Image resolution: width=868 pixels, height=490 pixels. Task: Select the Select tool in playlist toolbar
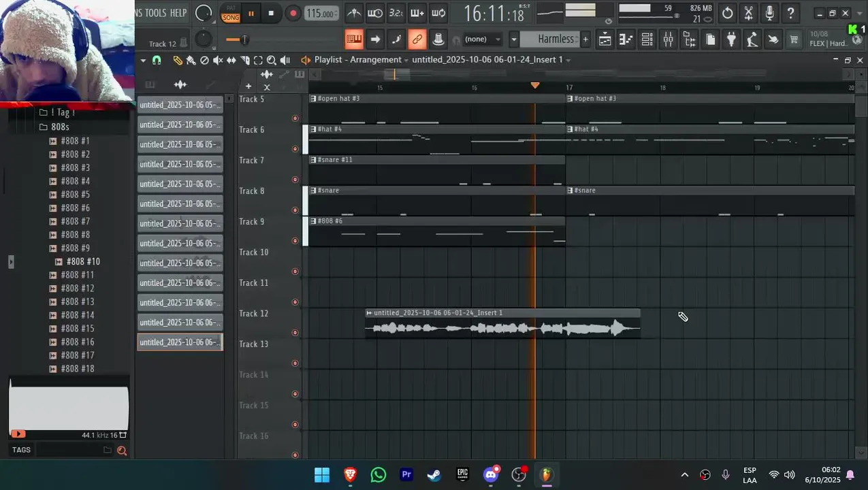[x=258, y=61]
